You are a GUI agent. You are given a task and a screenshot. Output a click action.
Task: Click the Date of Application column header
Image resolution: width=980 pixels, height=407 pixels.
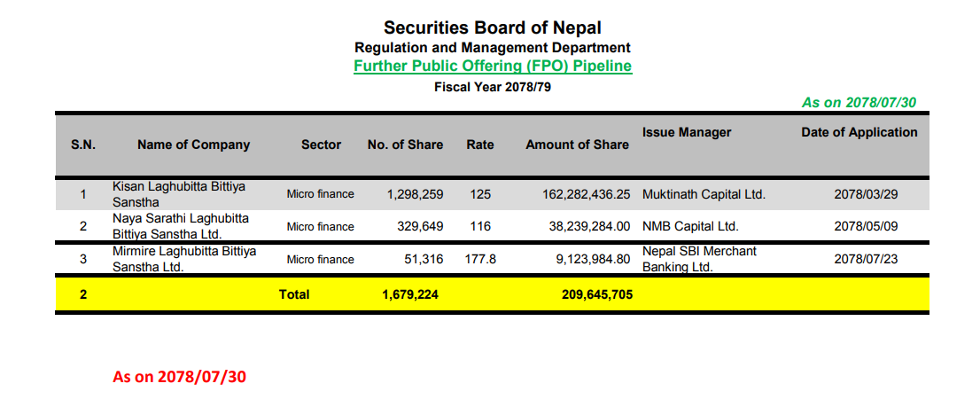tap(859, 132)
